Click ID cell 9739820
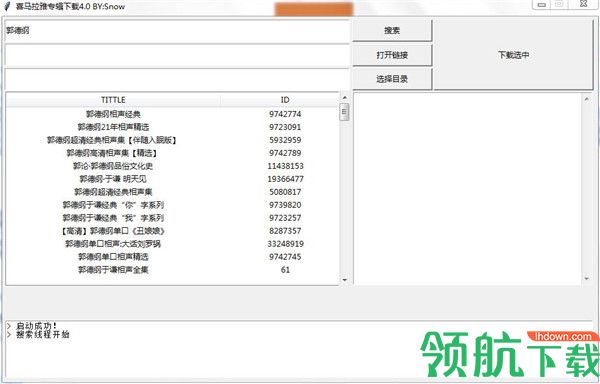This screenshot has height=384, width=600. (285, 205)
